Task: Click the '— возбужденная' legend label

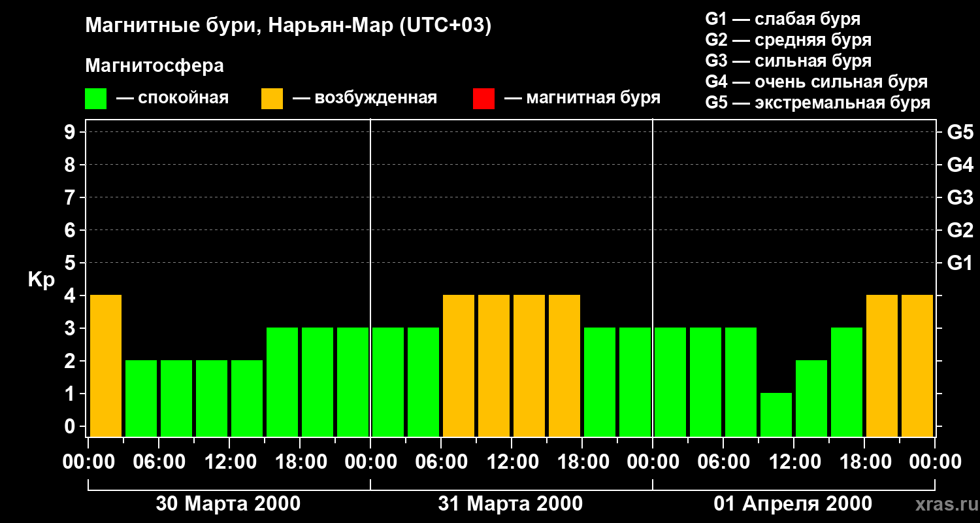Action: [365, 98]
